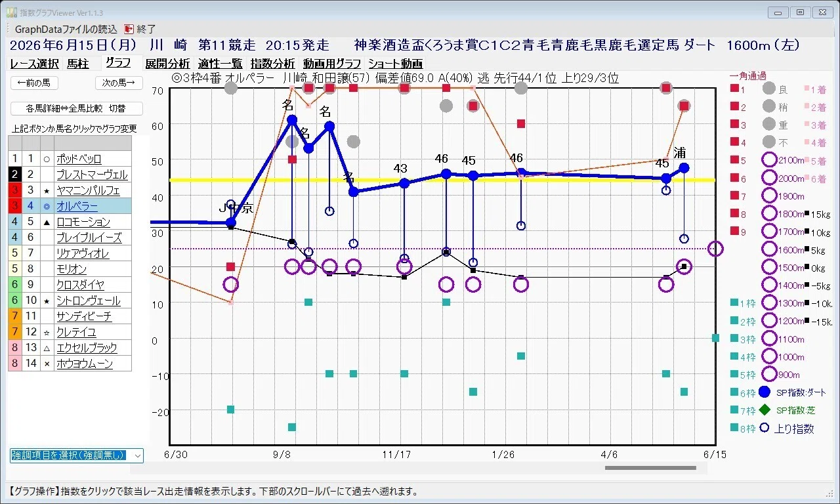Click the app icon in the title bar
This screenshot has height=504, width=840.
[11, 12]
